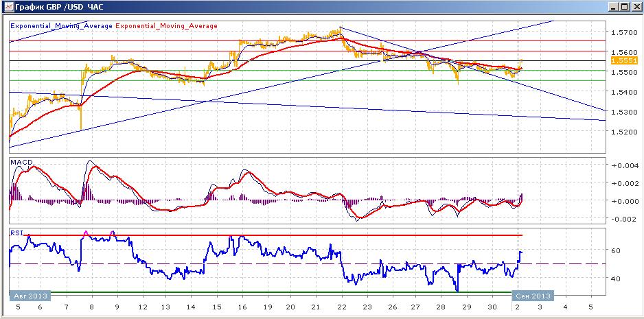This screenshot has height=319, width=644.
Task: Click date label 12 on time axis
Action: coord(143,307)
